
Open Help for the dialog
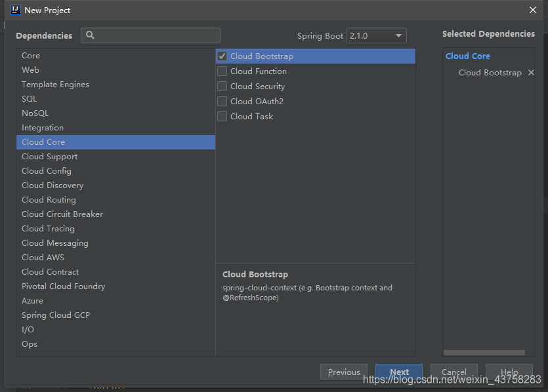(509, 372)
